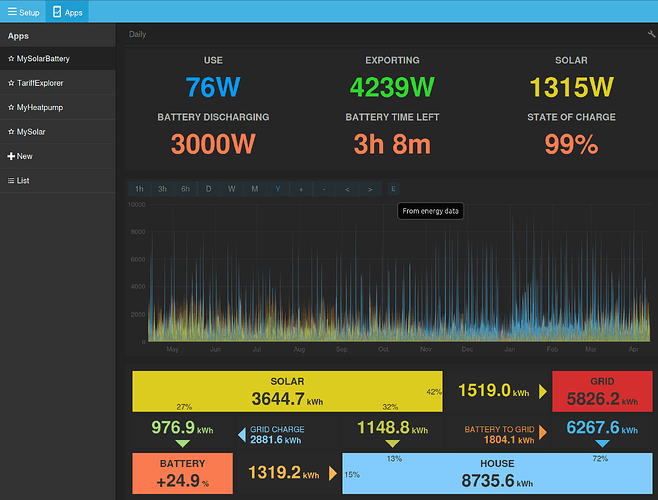Set graph range to 1h
This screenshot has height=500, width=658.
click(139, 189)
